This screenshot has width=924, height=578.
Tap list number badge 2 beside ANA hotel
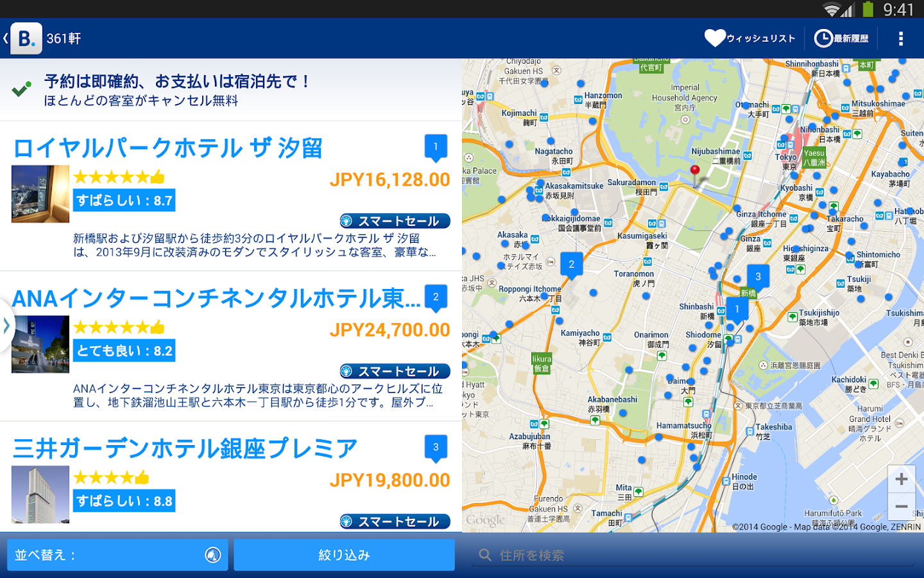436,299
